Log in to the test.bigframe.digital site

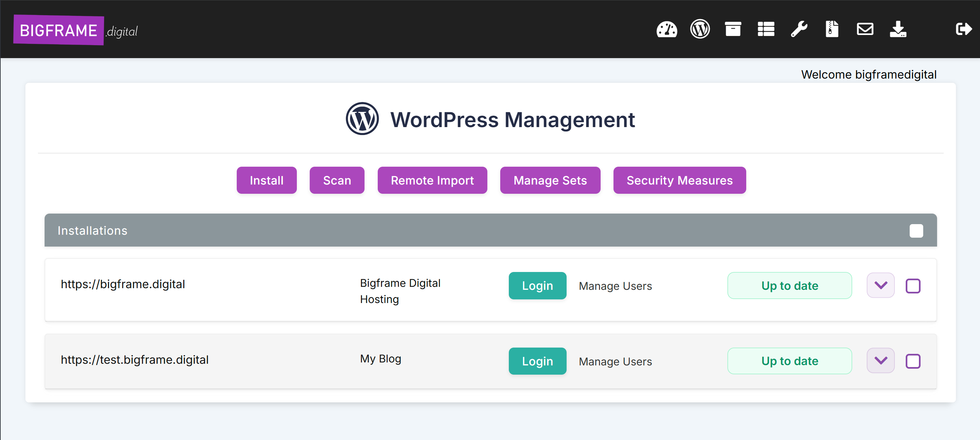[537, 361]
